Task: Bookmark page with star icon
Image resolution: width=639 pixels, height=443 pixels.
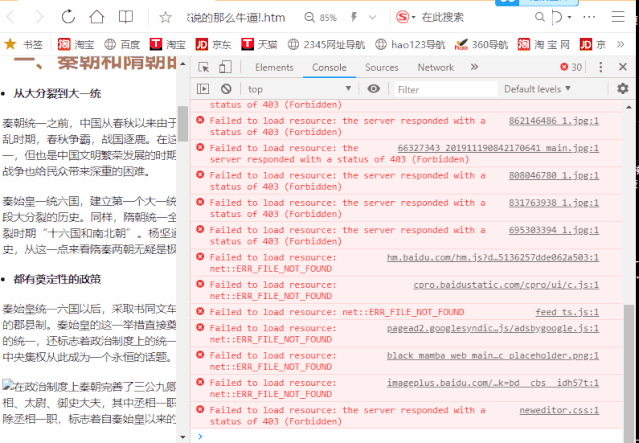Action: click(x=164, y=17)
